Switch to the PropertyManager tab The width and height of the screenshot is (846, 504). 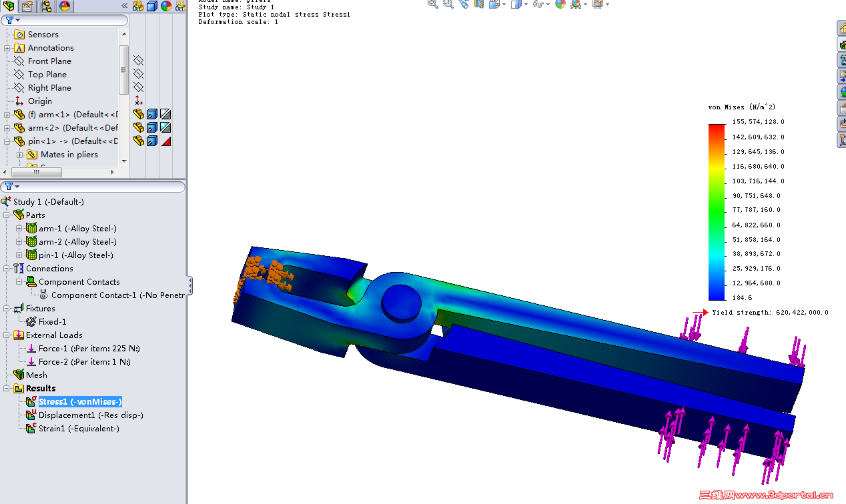point(27,6)
